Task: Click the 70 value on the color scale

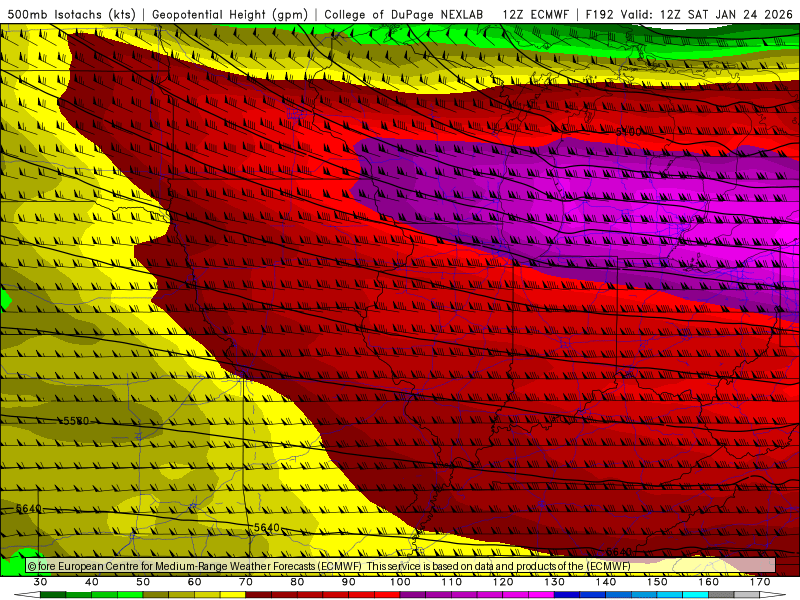Action: tap(246, 582)
